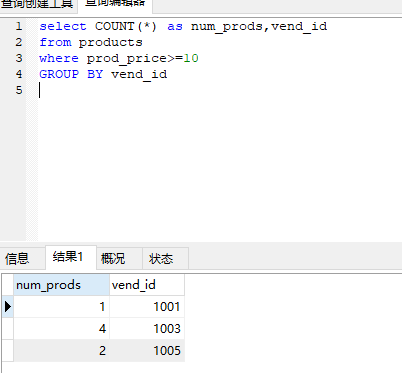Click line number 1 in gutter

pyautogui.click(x=19, y=26)
